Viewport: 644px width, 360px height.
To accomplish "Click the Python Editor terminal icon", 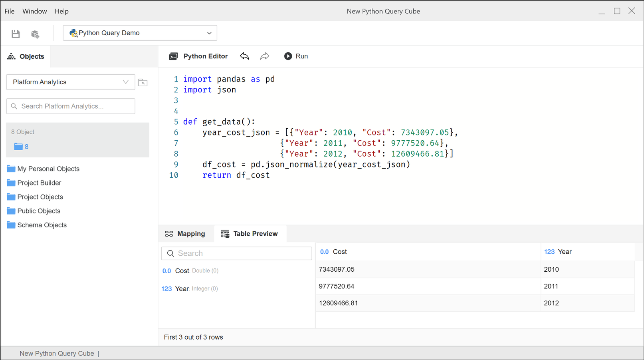I will click(173, 56).
